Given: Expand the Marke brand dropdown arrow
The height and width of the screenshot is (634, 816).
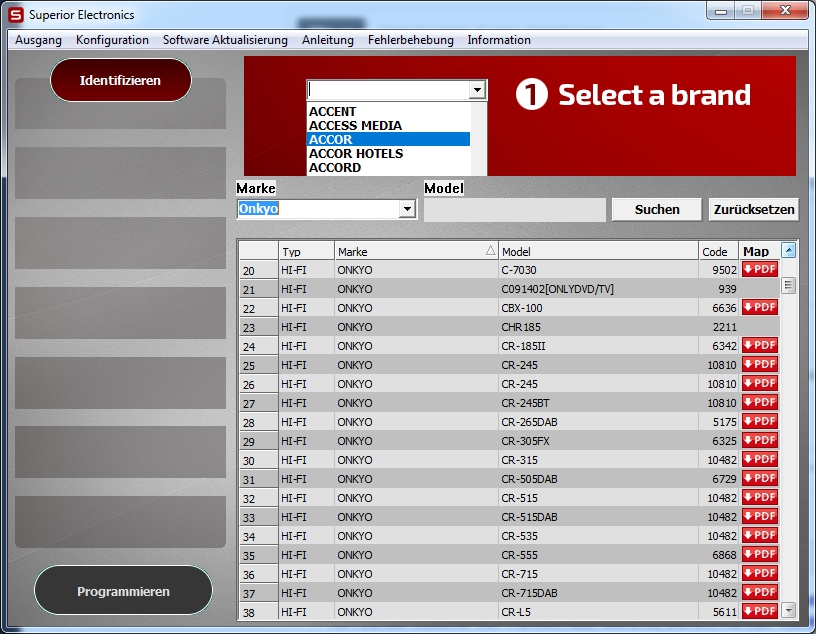Looking at the screenshot, I should 406,210.
